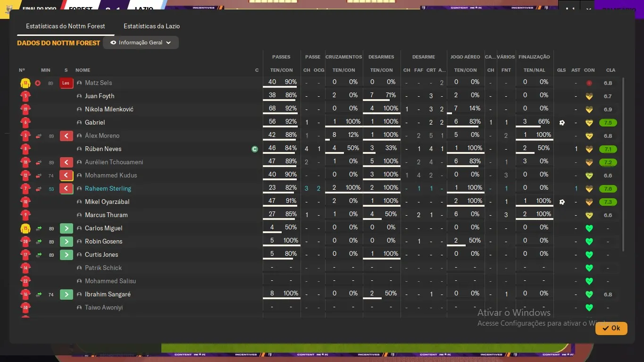Click the vertical scrollbar of the player table
Viewport: 644px width, 362px height.
coord(623,164)
